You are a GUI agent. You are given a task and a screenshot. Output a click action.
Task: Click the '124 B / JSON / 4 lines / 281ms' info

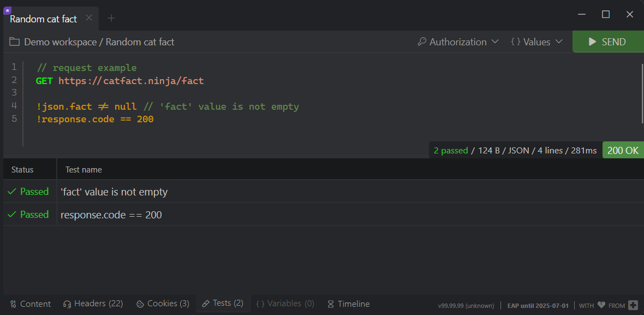click(x=537, y=150)
